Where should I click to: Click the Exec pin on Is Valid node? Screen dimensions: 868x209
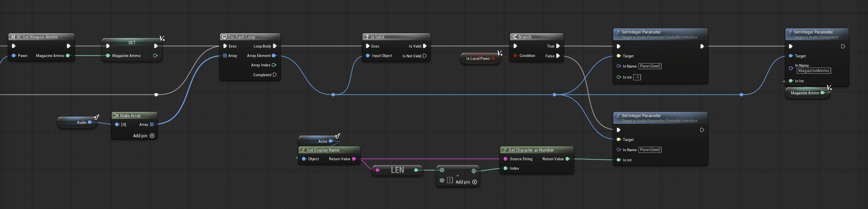pos(368,46)
